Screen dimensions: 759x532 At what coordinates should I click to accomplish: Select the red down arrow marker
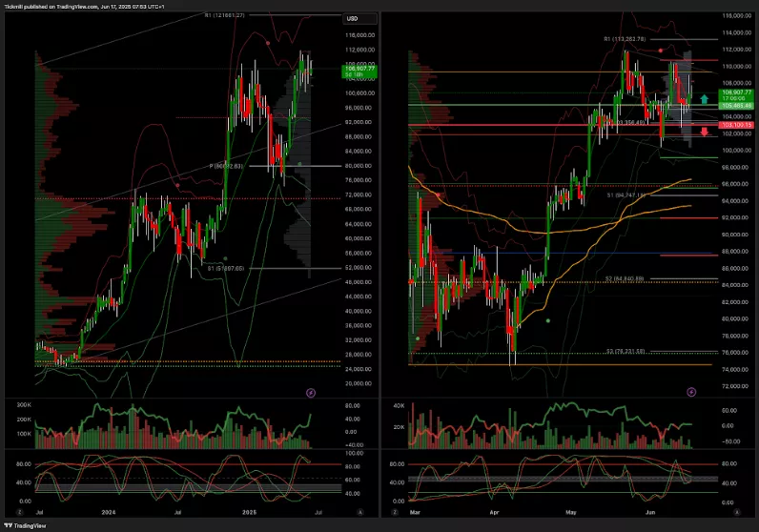point(703,133)
